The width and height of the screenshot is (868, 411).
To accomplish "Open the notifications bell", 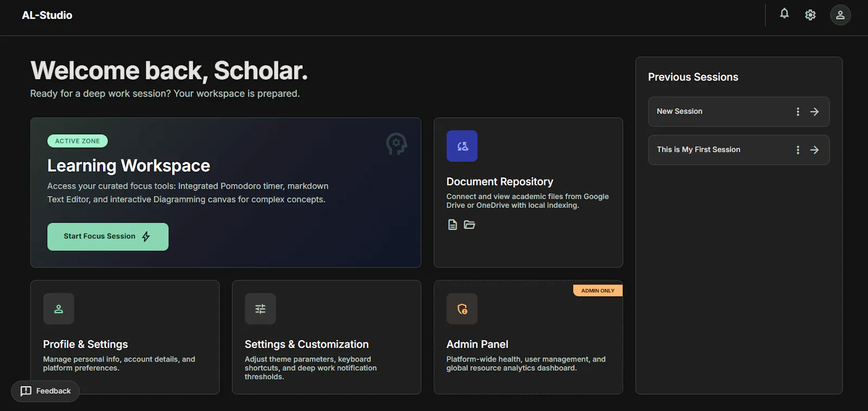I will point(784,14).
